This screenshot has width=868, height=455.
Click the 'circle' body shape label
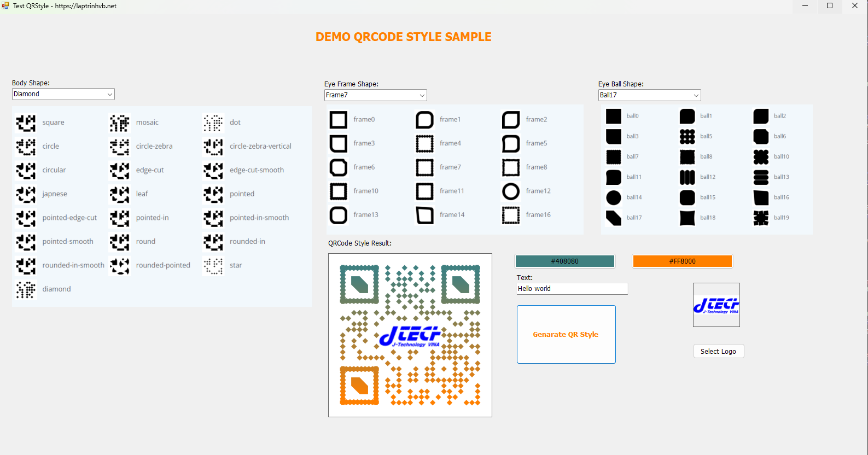point(50,147)
